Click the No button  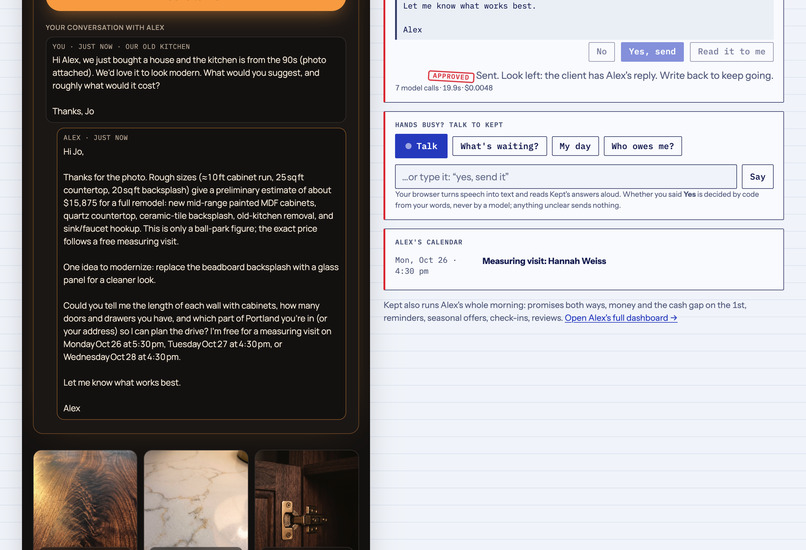pyautogui.click(x=601, y=51)
